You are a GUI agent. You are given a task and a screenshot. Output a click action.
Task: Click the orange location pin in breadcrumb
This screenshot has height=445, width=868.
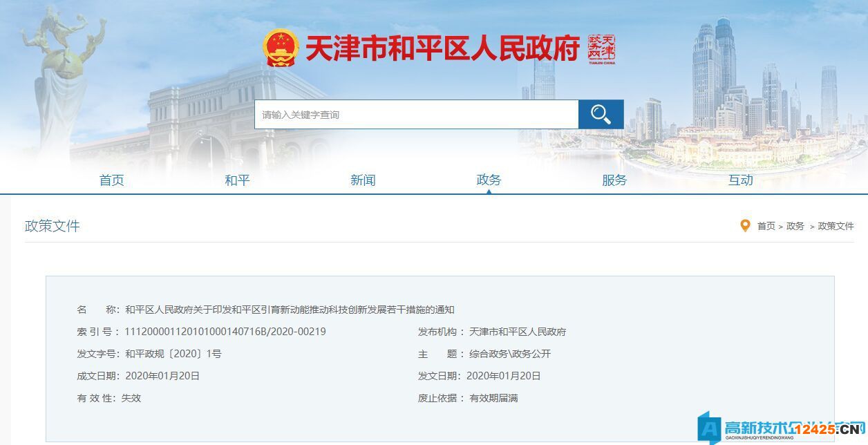point(744,226)
